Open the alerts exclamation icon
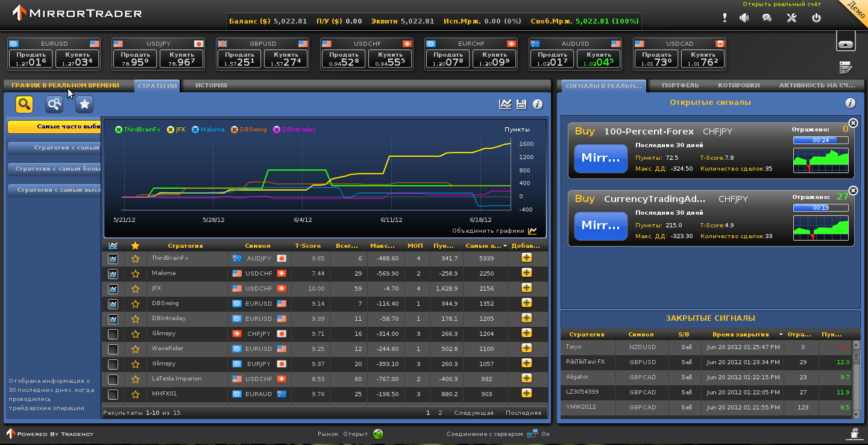The width and height of the screenshot is (868, 445). 725,18
